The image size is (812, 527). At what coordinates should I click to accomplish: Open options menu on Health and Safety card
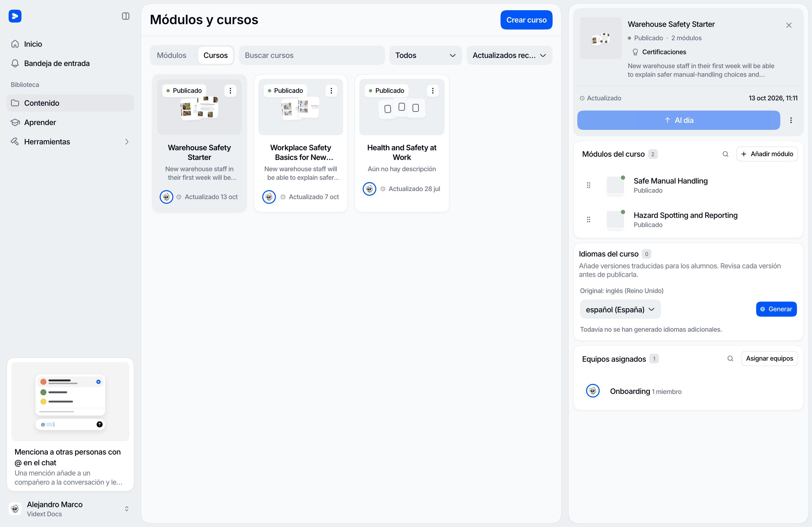pyautogui.click(x=433, y=91)
